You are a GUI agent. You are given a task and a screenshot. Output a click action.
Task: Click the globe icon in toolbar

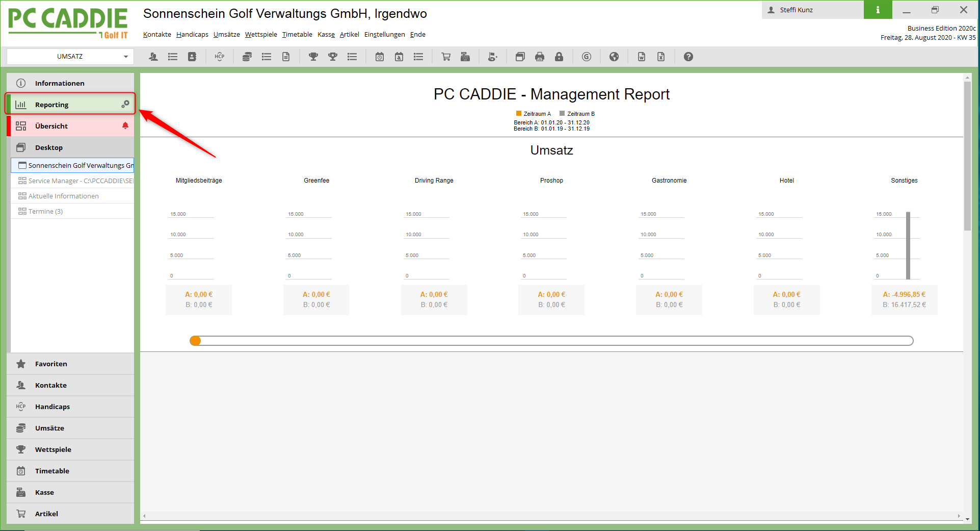614,57
